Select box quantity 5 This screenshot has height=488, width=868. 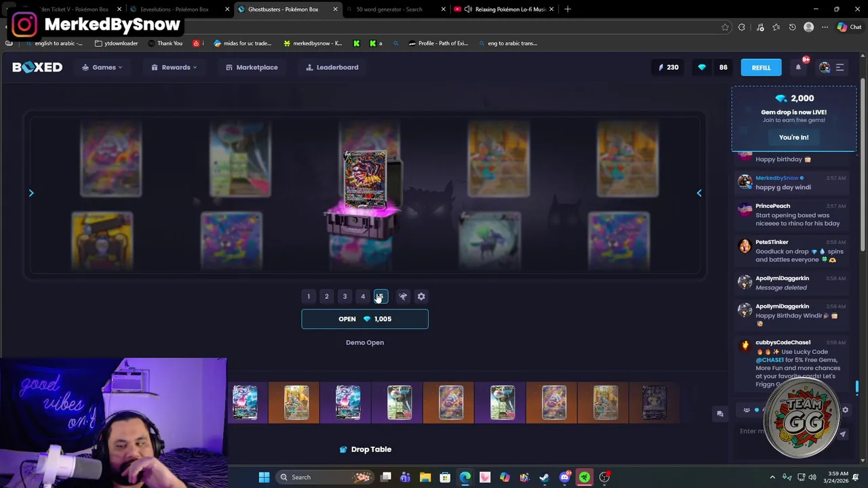(x=380, y=296)
